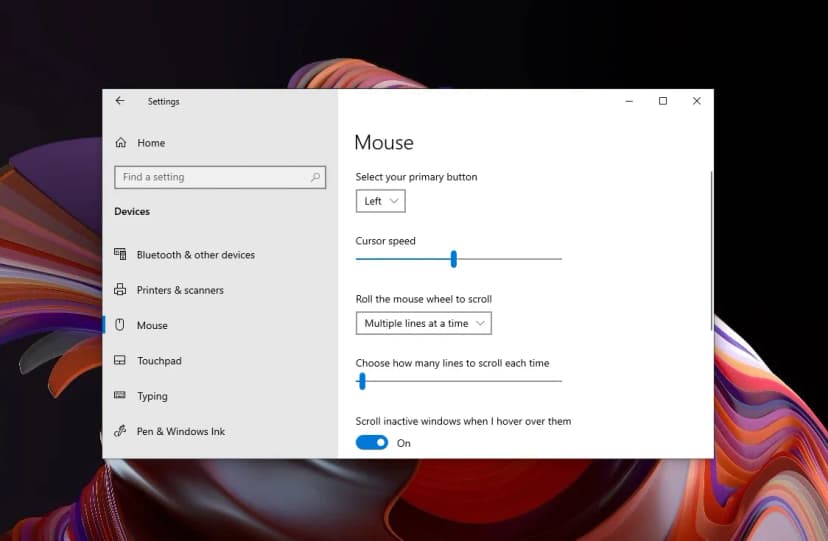The image size is (828, 541).
Task: Click the search magnifier icon
Action: pos(316,177)
